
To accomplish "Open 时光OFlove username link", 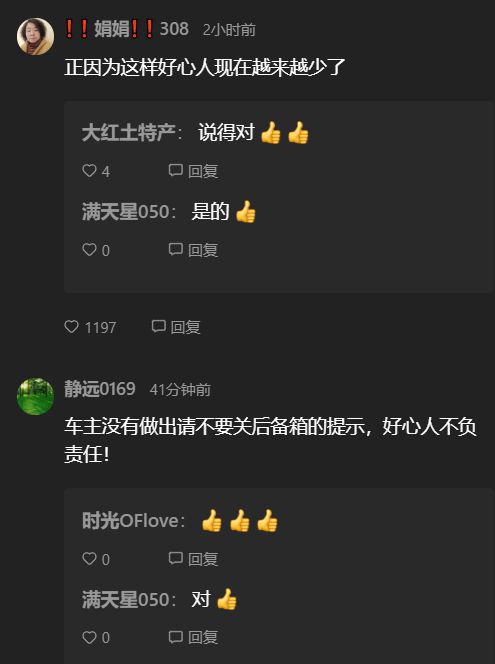I will pos(130,520).
